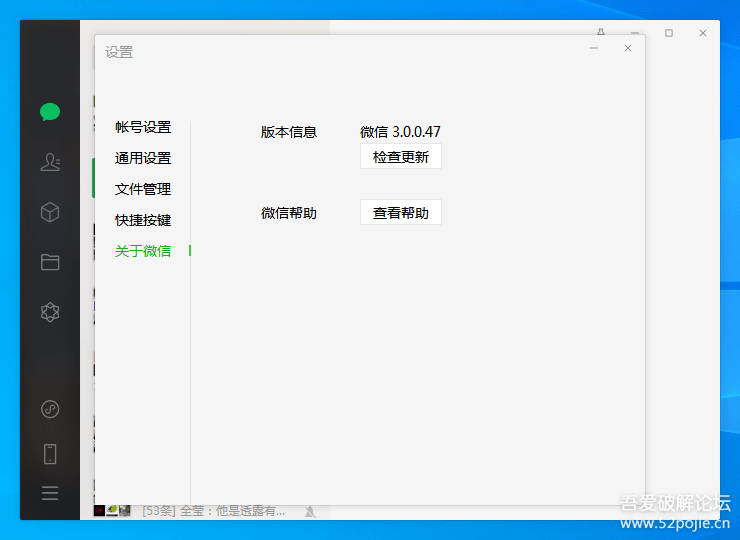This screenshot has height=540, width=740.
Task: Click the muted bell icon on bottom chat
Action: pyautogui.click(x=310, y=511)
